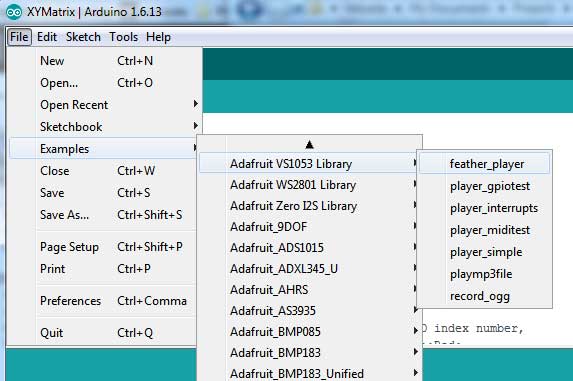
Task: Open the feather_player example
Action: [485, 164]
